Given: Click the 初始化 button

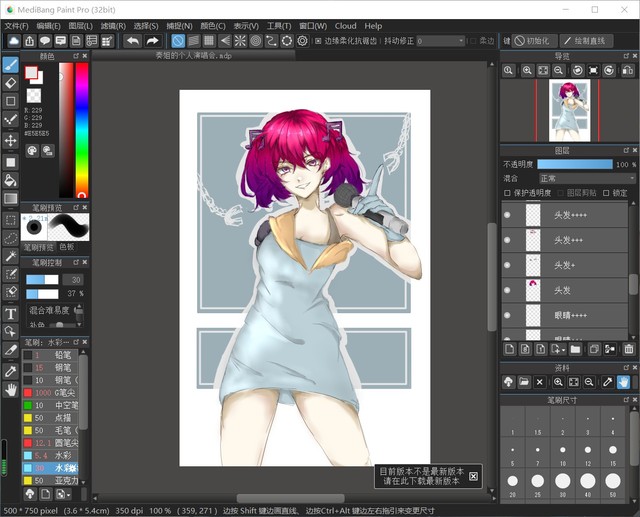Looking at the screenshot, I should coord(533,41).
